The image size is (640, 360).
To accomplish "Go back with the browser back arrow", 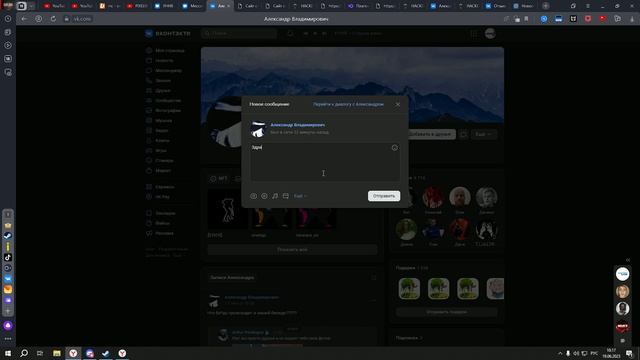I will 24,19.
